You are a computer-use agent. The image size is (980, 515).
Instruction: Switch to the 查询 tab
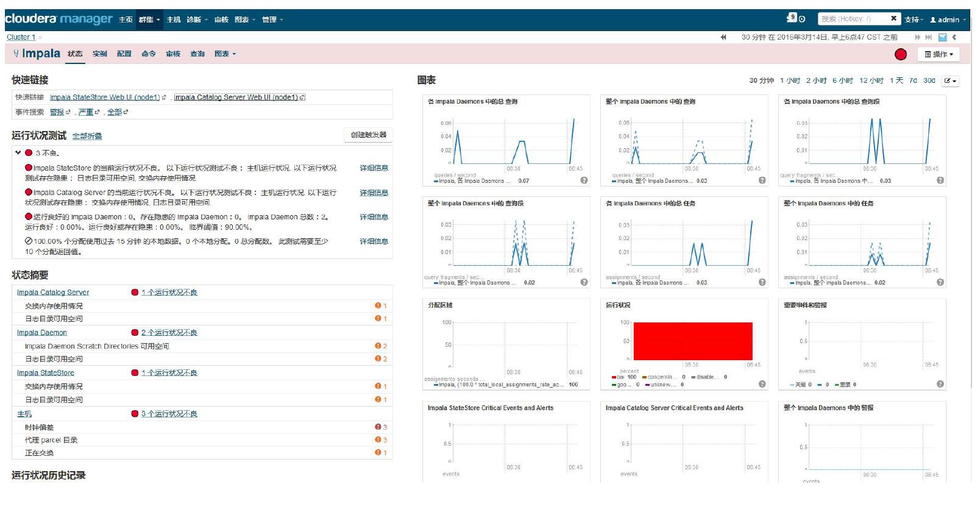click(197, 54)
